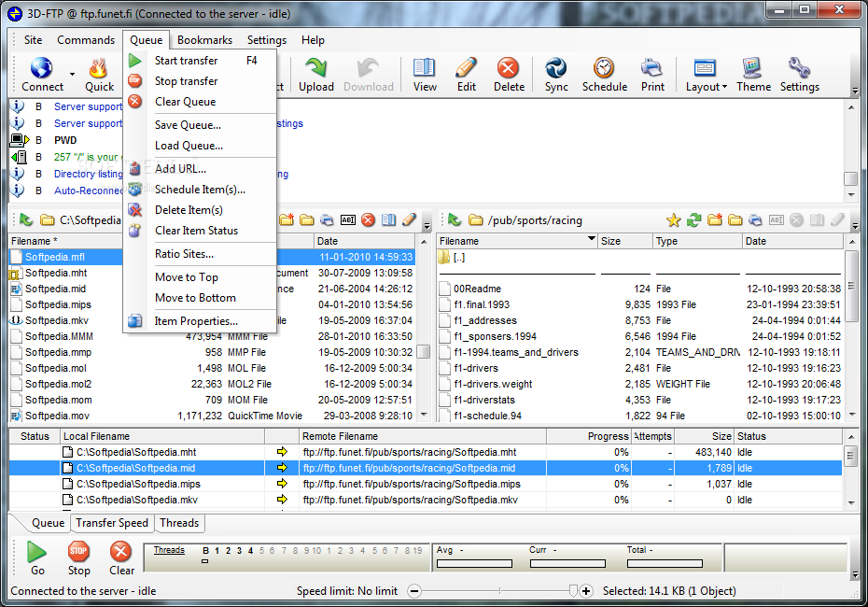Choose Stop transfer in Queue menu
868x607 pixels.
[x=200, y=81]
